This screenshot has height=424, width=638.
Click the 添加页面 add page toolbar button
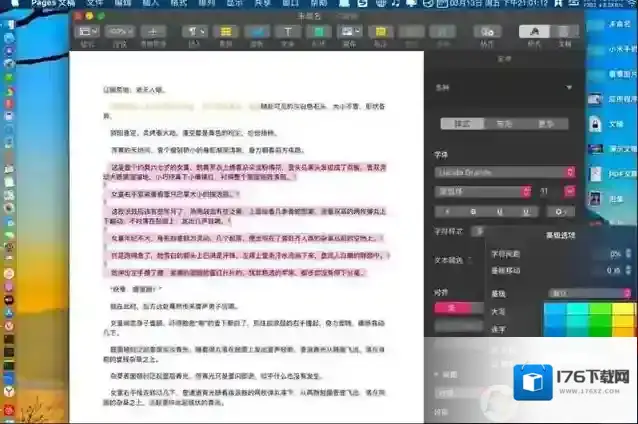153,32
